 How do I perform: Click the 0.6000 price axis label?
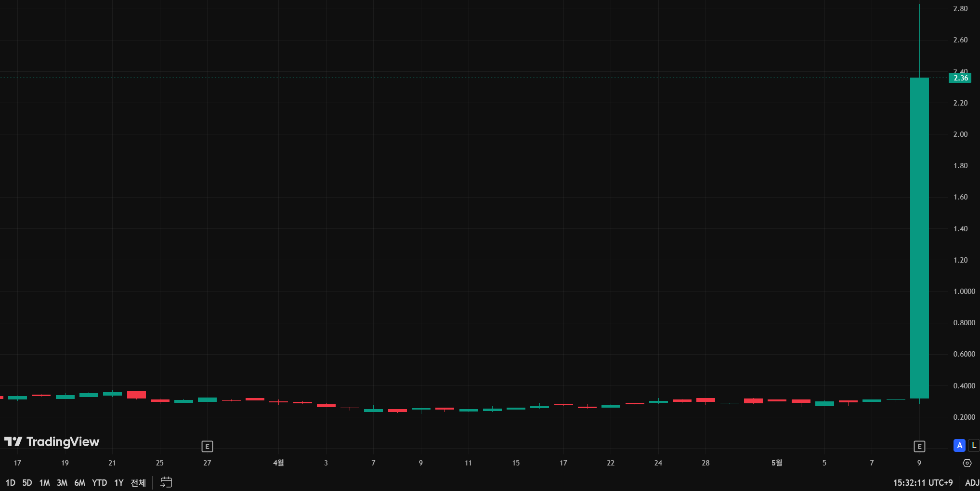point(964,354)
